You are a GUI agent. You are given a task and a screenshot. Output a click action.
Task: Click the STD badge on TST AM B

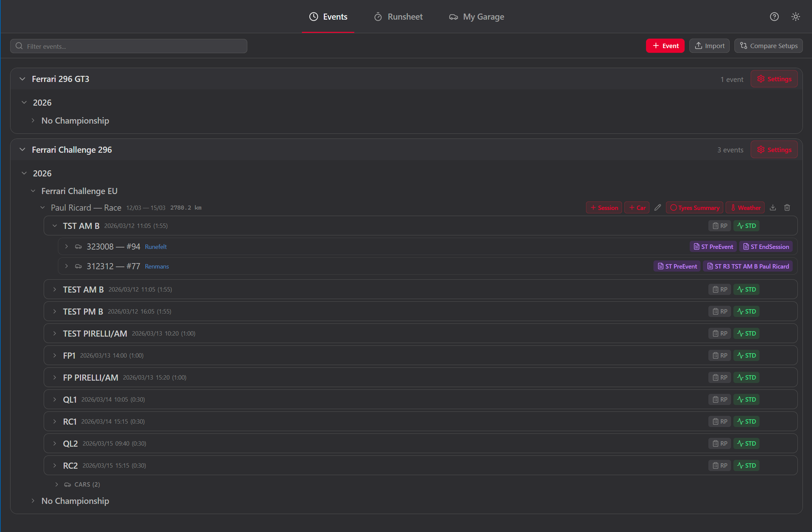pyautogui.click(x=746, y=226)
